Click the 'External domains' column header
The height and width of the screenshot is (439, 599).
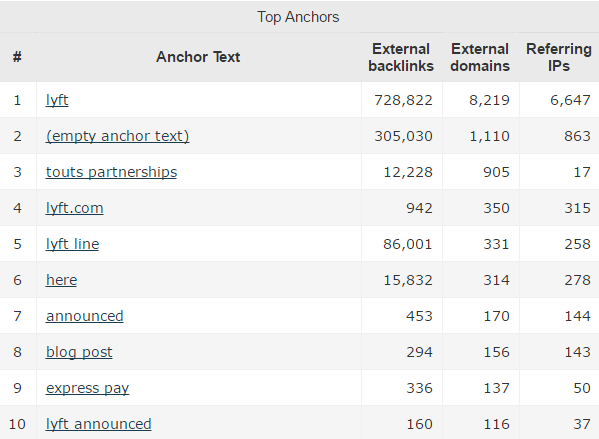(480, 57)
